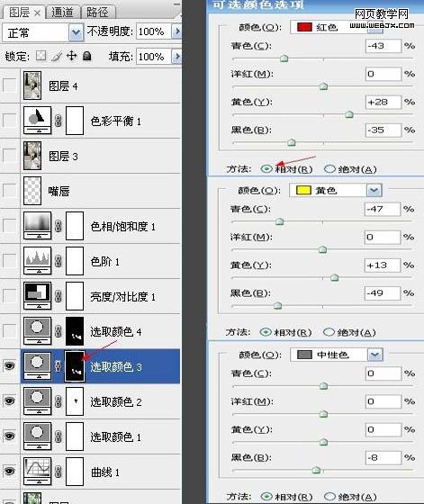Click the 选取颜色 3 layer mask thumbnail
This screenshot has width=424, height=504.
(x=75, y=366)
